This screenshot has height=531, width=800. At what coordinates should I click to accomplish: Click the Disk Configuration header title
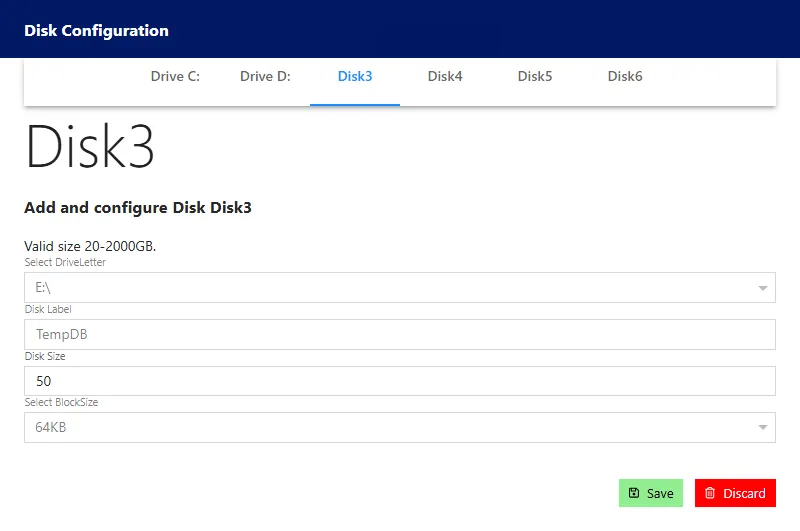96,31
